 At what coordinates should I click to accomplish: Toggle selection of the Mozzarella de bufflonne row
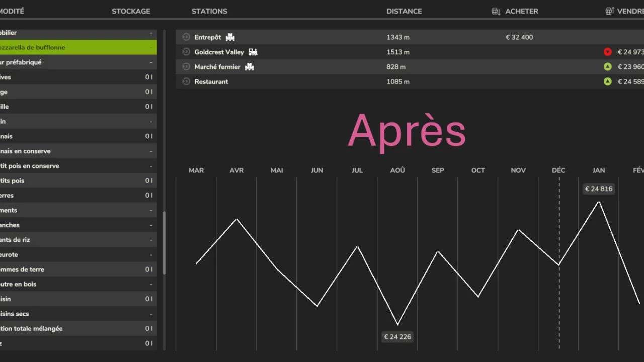coord(78,47)
